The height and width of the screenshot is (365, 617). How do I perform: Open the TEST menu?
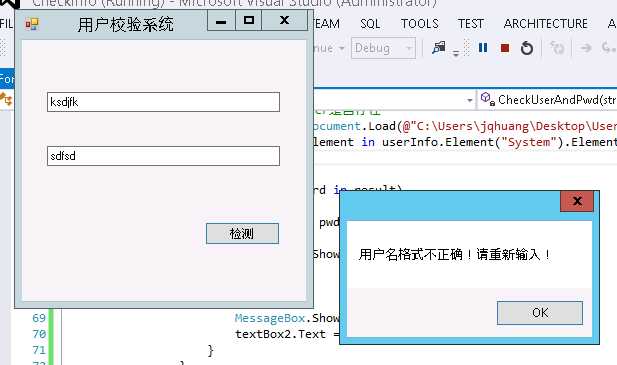point(471,24)
